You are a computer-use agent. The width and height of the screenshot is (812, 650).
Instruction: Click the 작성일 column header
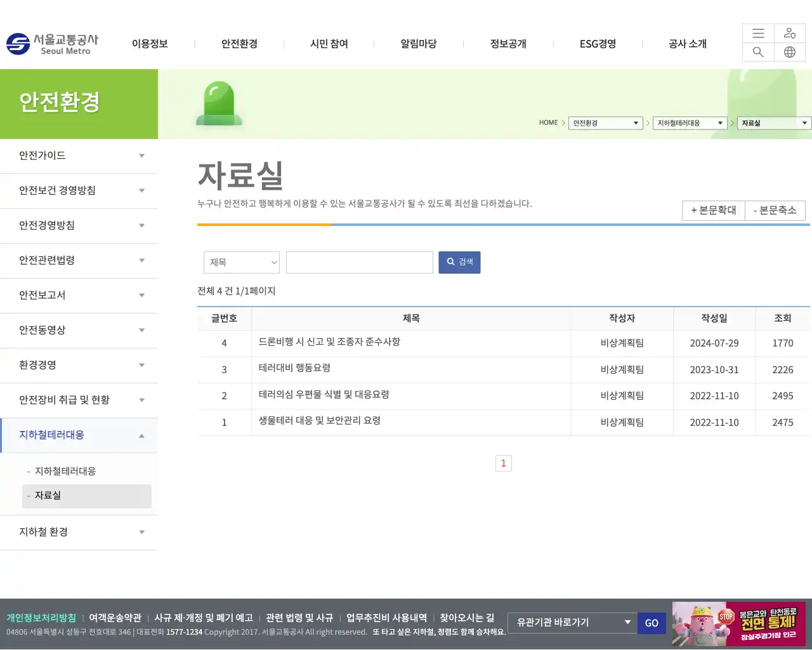(x=714, y=318)
